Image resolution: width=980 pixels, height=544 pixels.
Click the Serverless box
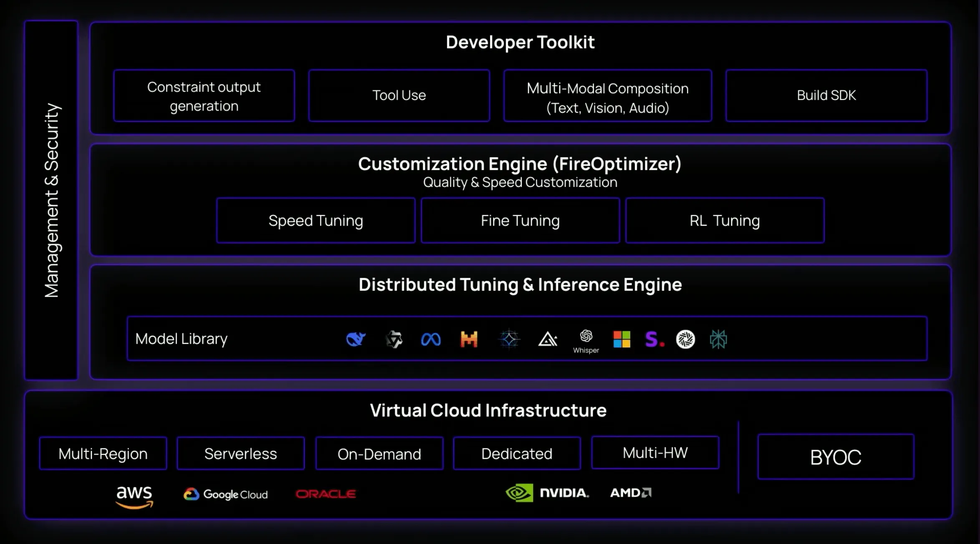point(241,453)
